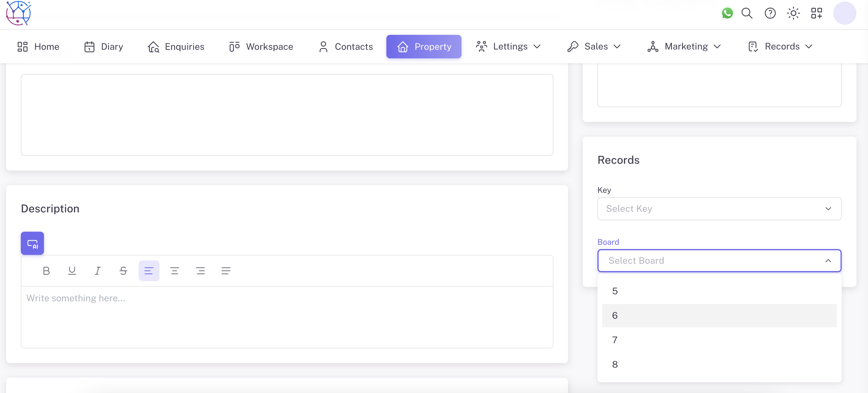Toggle bold text formatting

click(46, 270)
